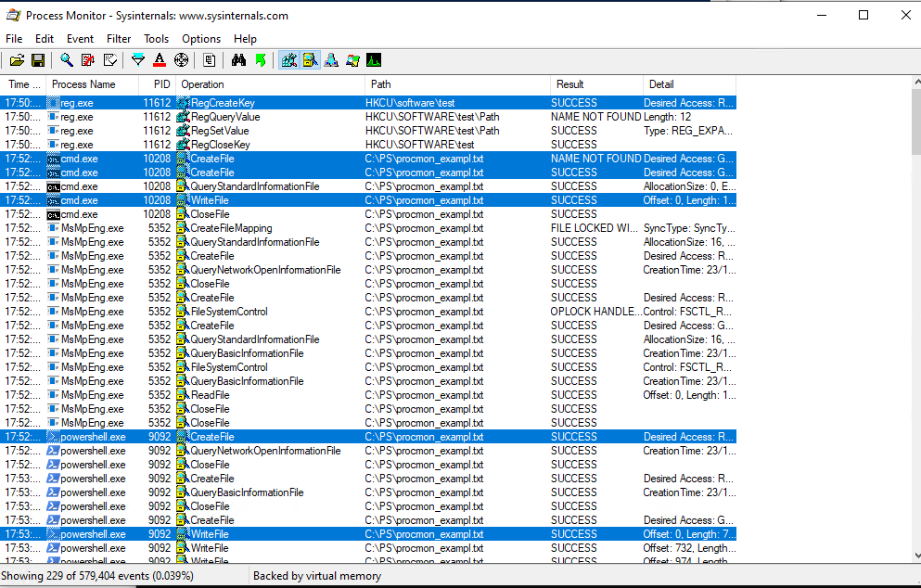Click the "Type: REG_EXPA..." detail cell
The image size is (921, 588).
click(x=688, y=131)
